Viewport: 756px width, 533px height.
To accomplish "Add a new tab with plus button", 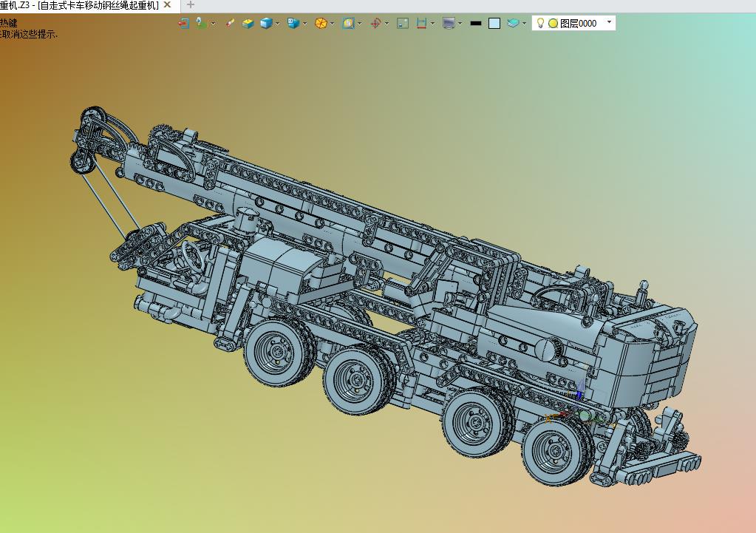I will 191,5.
